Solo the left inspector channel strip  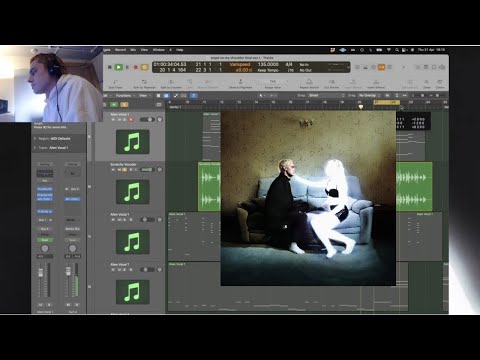pos(49,305)
